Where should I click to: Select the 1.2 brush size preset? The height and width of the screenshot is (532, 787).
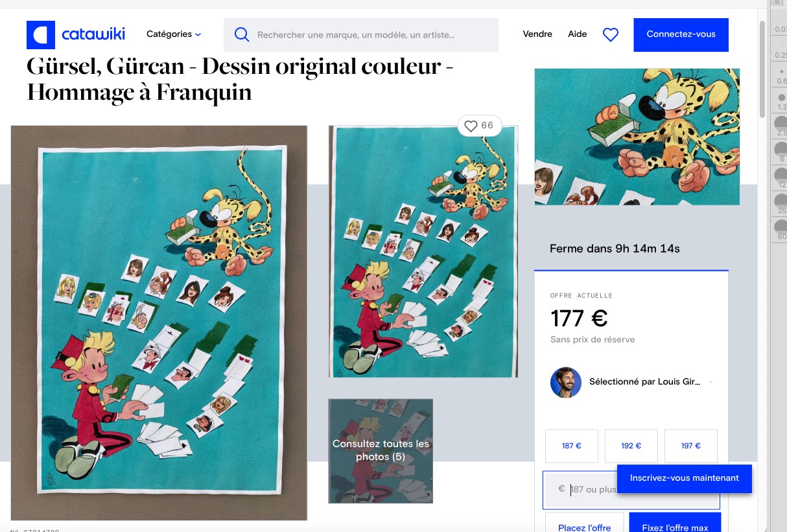pyautogui.click(x=781, y=99)
